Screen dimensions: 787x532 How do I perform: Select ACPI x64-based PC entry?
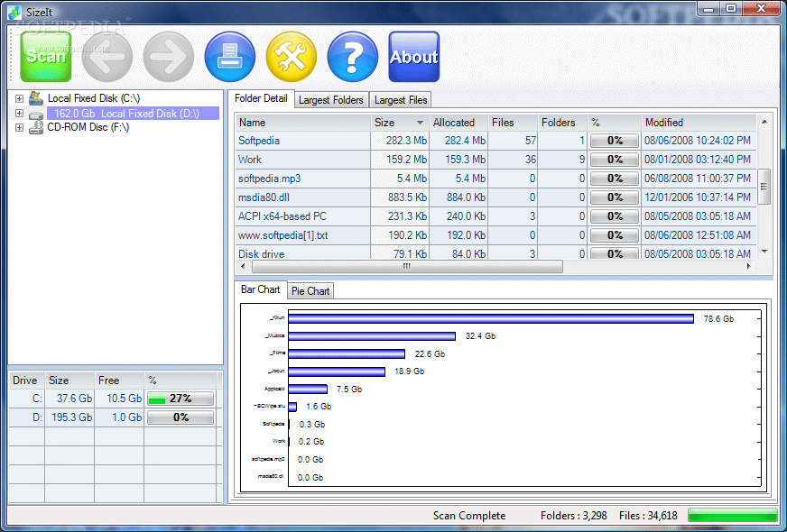(x=495, y=216)
